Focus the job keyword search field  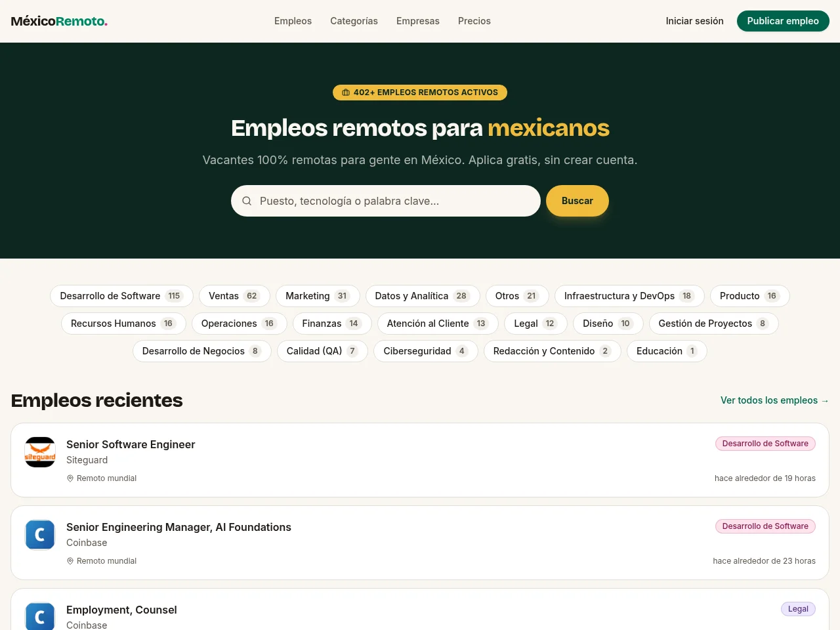386,201
